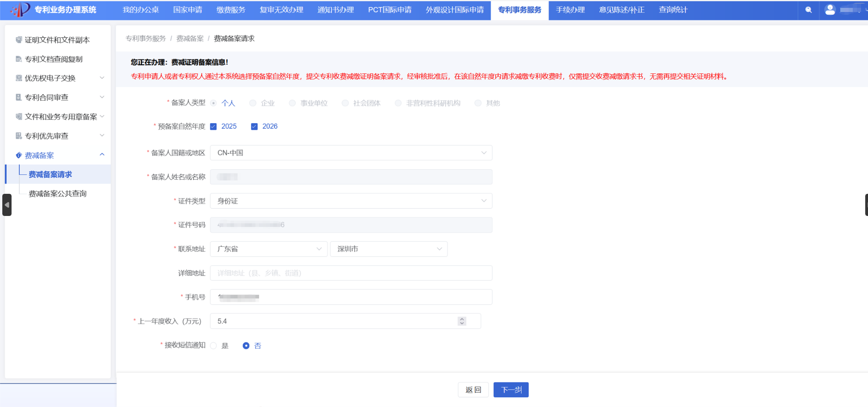The image size is (868, 407).
Task: Collapse sidebar with left arrow handle
Action: click(7, 205)
